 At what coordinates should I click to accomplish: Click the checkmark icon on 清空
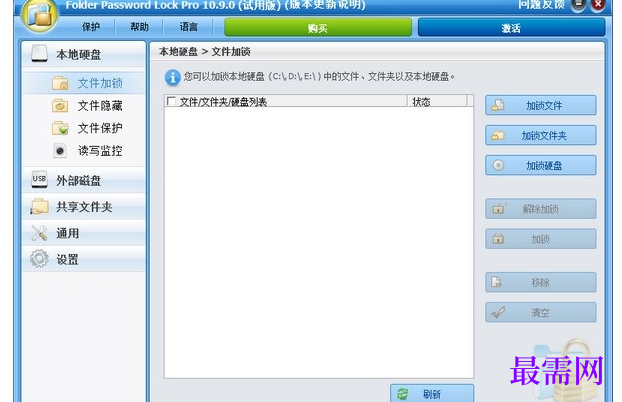pyautogui.click(x=498, y=312)
